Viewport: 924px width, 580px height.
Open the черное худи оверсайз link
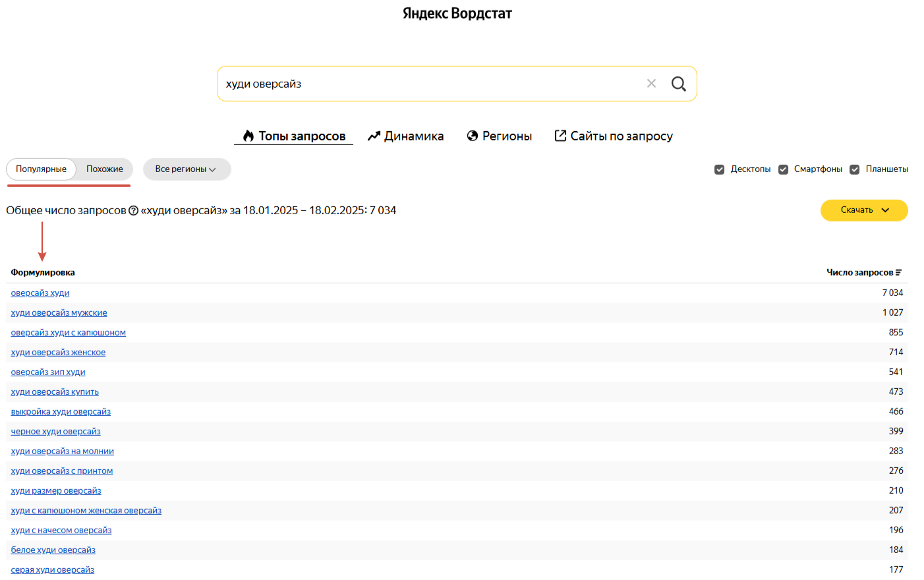(x=56, y=431)
